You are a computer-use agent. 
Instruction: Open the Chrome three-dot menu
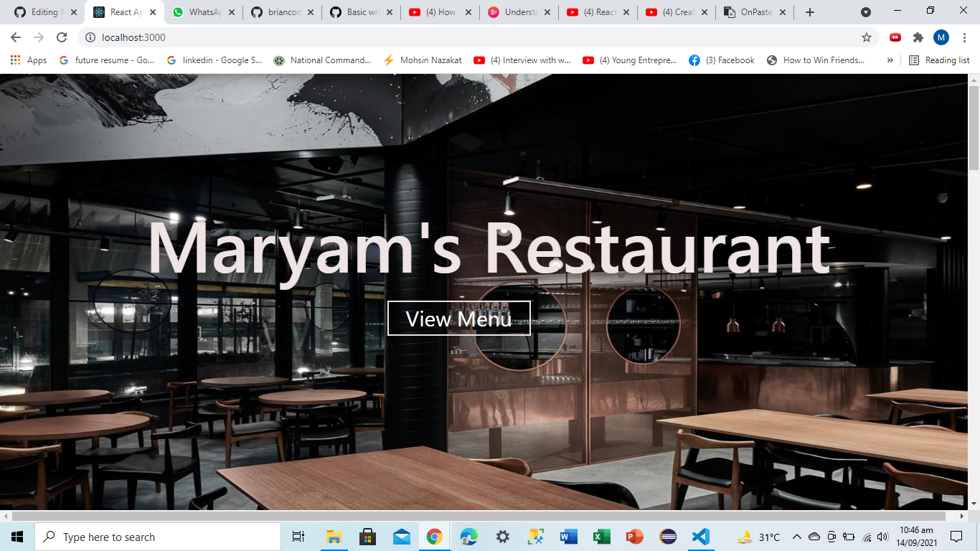click(963, 36)
